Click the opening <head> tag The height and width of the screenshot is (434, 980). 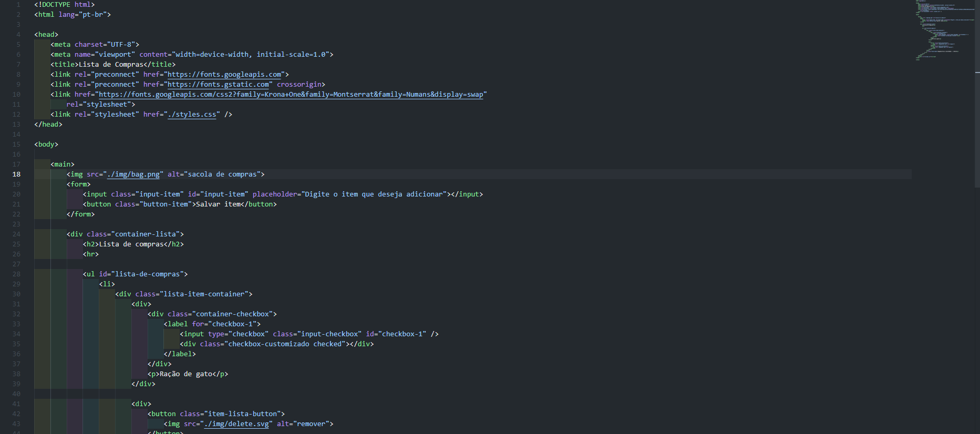46,35
